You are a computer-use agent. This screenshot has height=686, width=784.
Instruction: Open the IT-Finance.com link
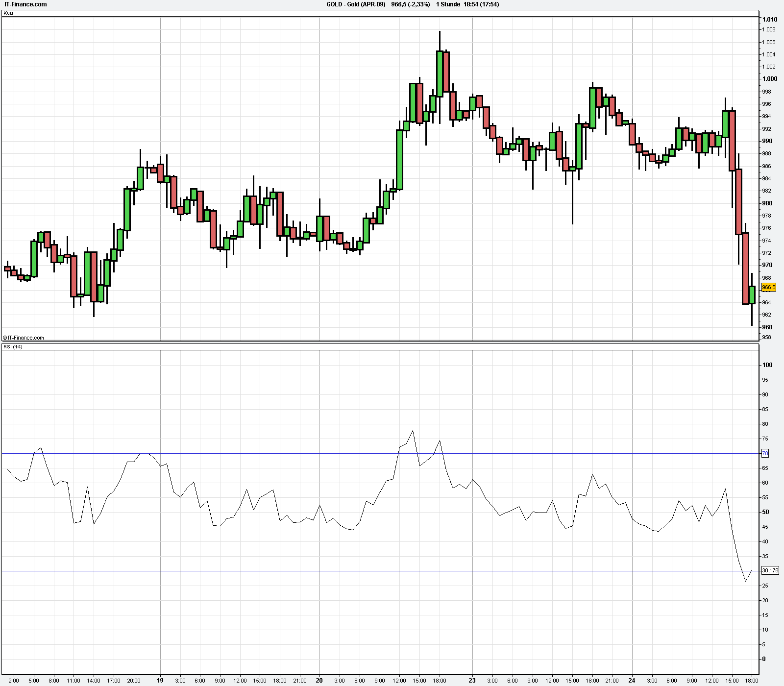(24, 4)
